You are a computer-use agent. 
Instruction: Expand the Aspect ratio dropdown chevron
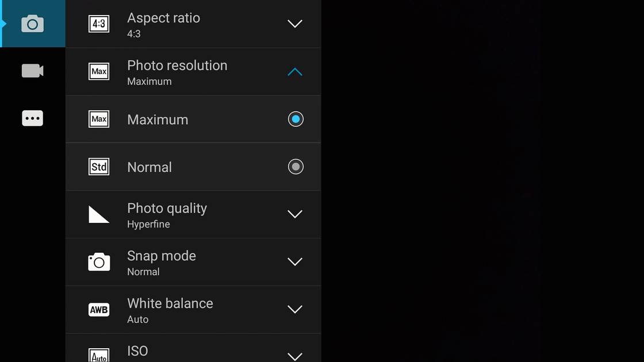coord(295,24)
